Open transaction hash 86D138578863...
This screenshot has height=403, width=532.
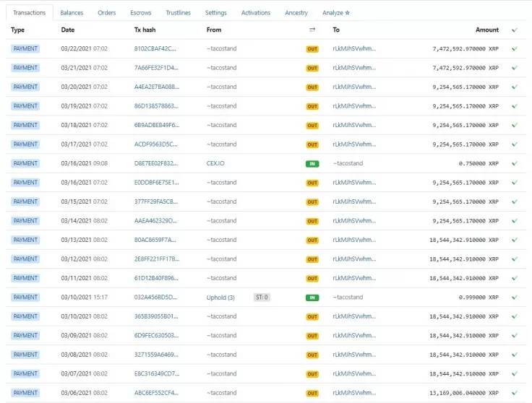click(x=156, y=105)
